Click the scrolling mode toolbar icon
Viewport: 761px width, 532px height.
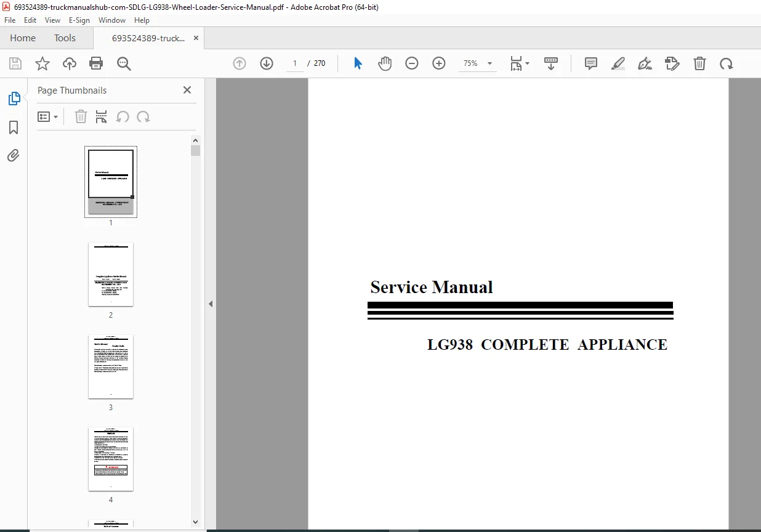pos(551,63)
